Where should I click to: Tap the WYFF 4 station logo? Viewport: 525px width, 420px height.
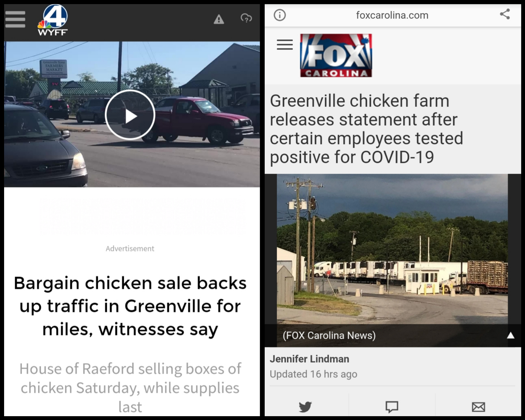click(x=52, y=20)
